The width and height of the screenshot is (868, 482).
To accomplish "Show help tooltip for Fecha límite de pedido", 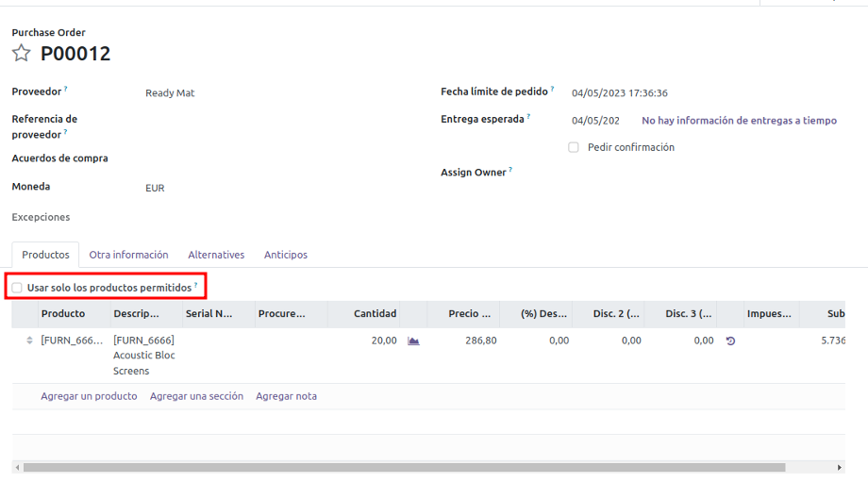I will 552,88.
